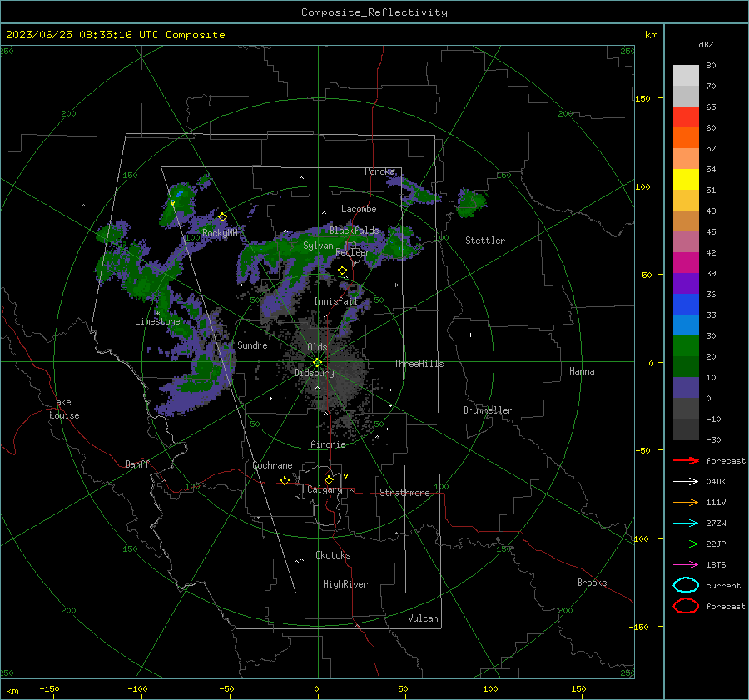The width and height of the screenshot is (749, 700).
Task: Click the Ponoka city label
Action: 379,171
